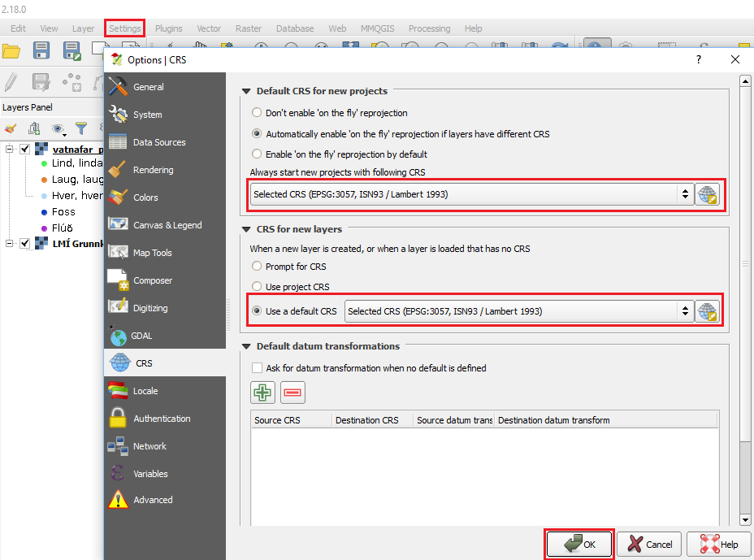Select the Network options section
Viewport: 754px width, 560px height.
coord(149,446)
